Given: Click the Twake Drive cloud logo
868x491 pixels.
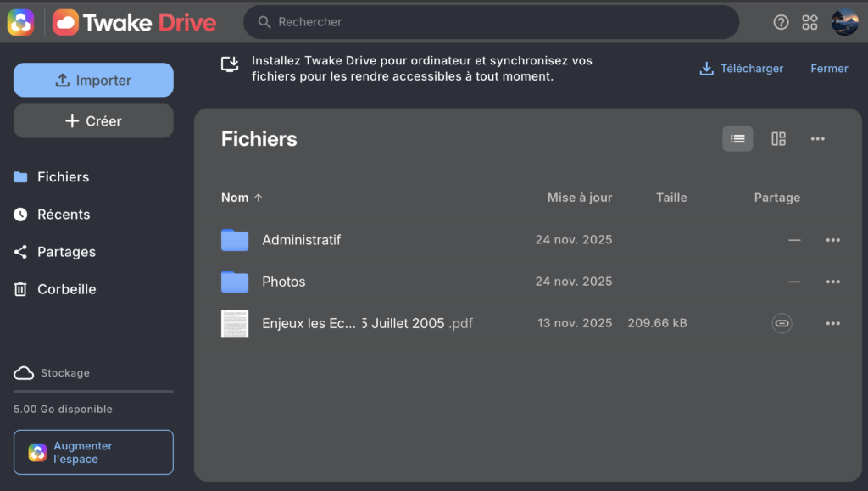Looking at the screenshot, I should pyautogui.click(x=65, y=22).
